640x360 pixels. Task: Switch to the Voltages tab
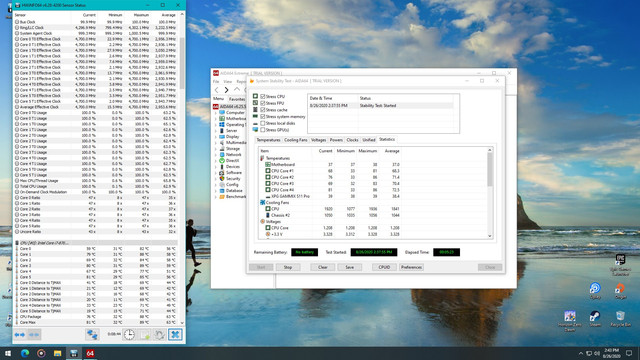318,140
